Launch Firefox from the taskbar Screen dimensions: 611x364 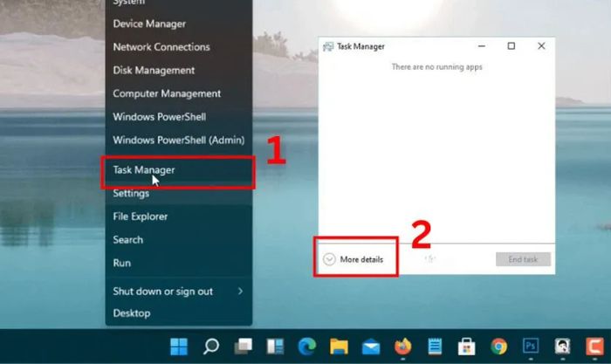403,346
